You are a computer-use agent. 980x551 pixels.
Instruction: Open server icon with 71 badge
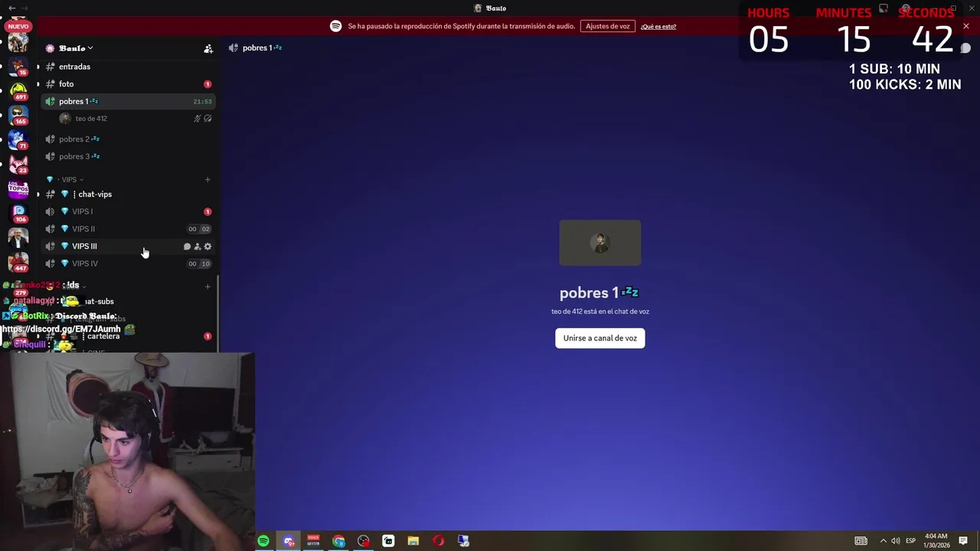tap(18, 140)
